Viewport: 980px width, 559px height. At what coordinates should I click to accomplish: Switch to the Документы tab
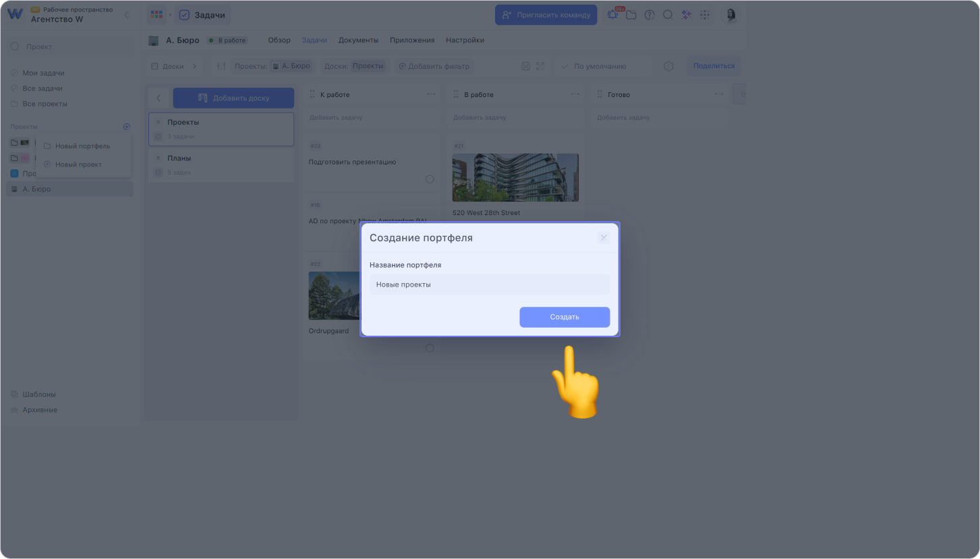click(x=358, y=40)
